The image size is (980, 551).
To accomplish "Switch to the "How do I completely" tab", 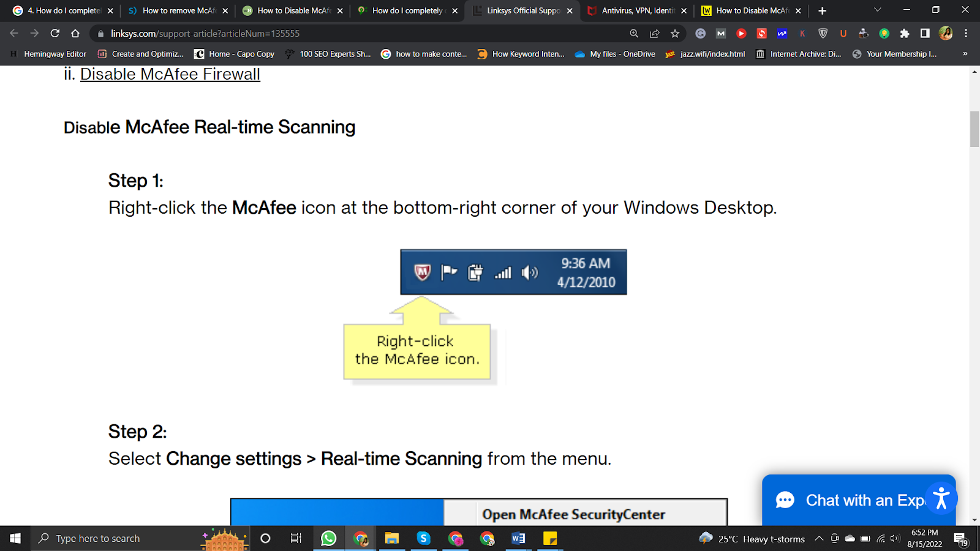I will pyautogui.click(x=408, y=10).
